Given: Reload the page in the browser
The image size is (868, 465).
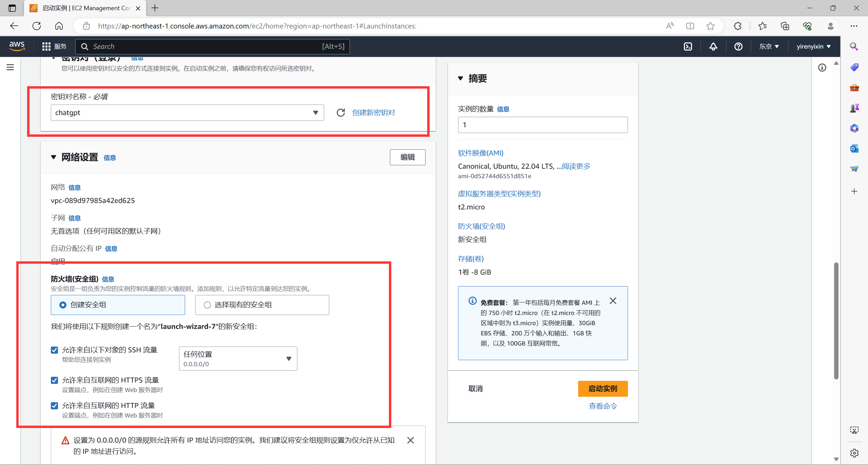Looking at the screenshot, I should (37, 26).
